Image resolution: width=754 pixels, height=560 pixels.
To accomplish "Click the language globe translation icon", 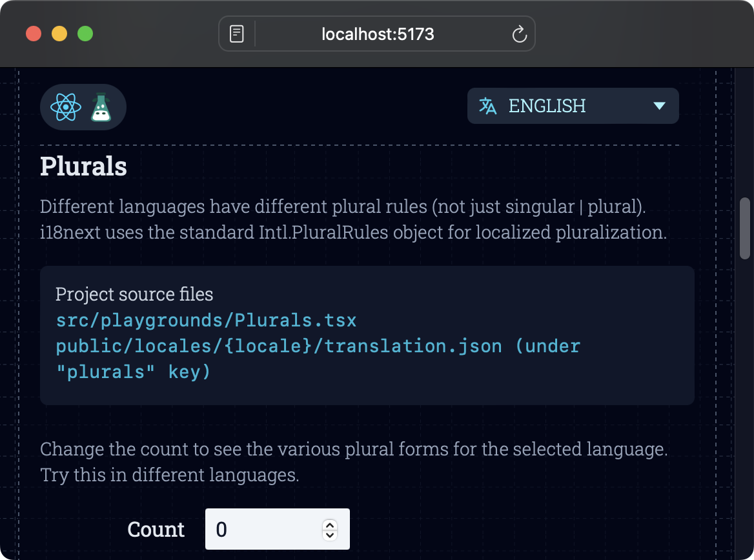I will (489, 106).
